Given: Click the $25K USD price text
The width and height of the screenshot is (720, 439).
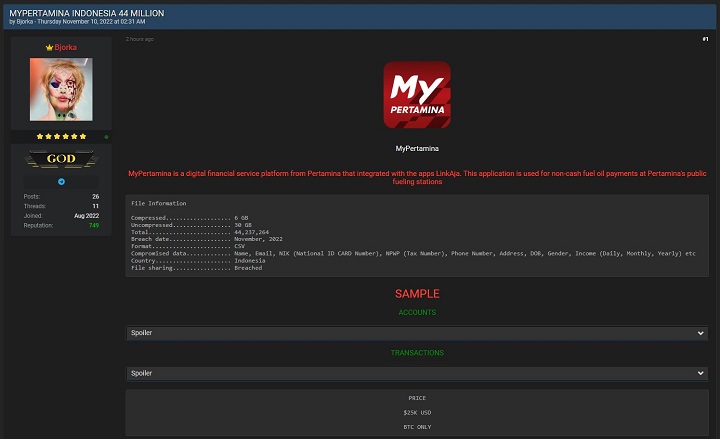Looking at the screenshot, I should click(x=417, y=412).
